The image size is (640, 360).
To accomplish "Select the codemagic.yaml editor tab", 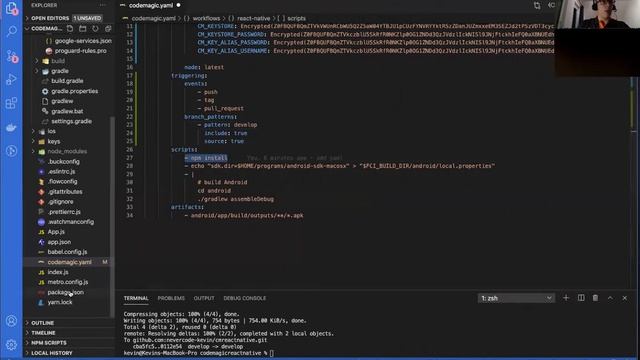I will (x=150, y=5).
